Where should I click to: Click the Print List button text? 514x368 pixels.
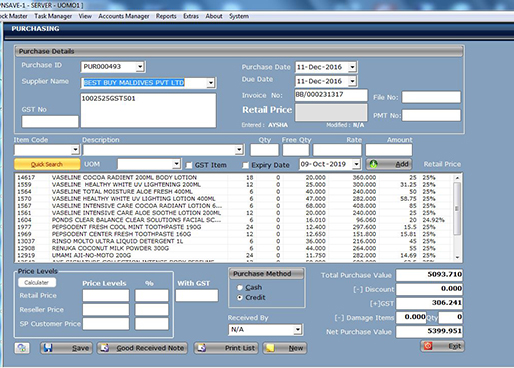click(240, 348)
